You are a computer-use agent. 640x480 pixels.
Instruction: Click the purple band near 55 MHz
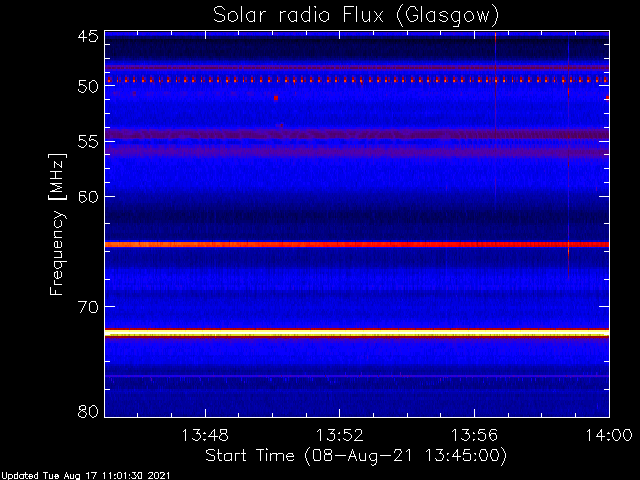coord(357,134)
